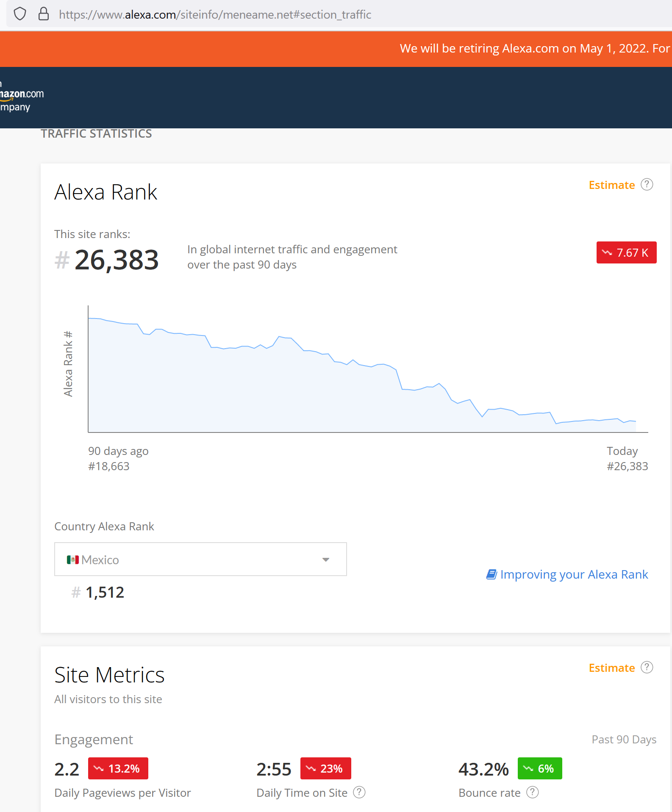The image size is (672, 812).
Task: Click the book icon beside Improving your Alexa Rank
Action: click(492, 574)
